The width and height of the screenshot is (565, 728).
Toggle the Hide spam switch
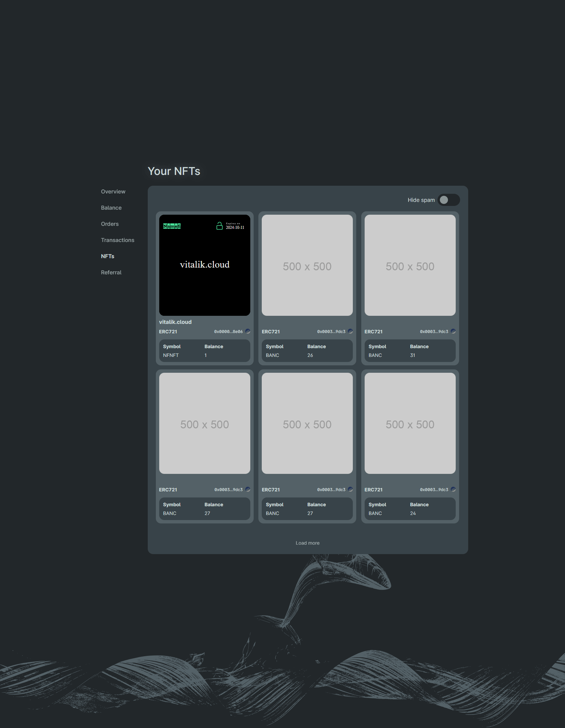[x=448, y=200]
